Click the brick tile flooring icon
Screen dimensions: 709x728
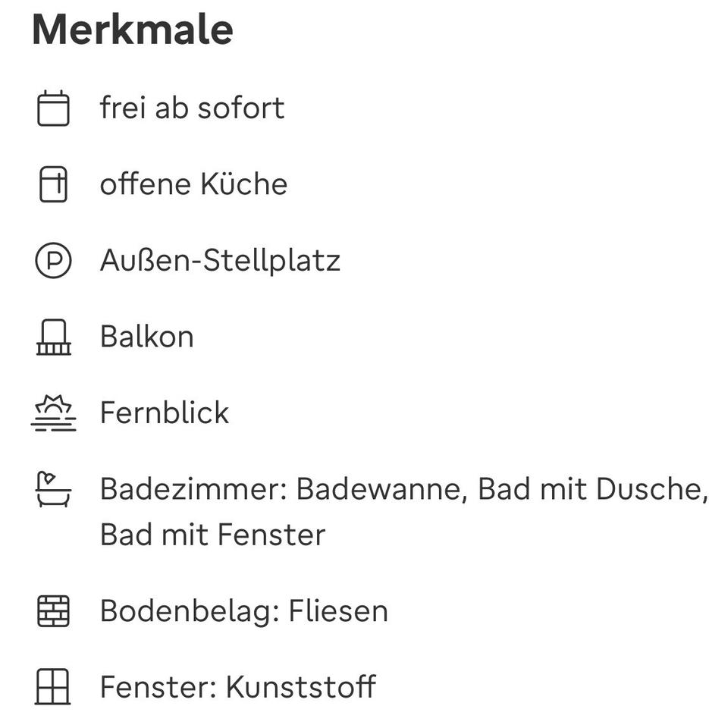53,611
